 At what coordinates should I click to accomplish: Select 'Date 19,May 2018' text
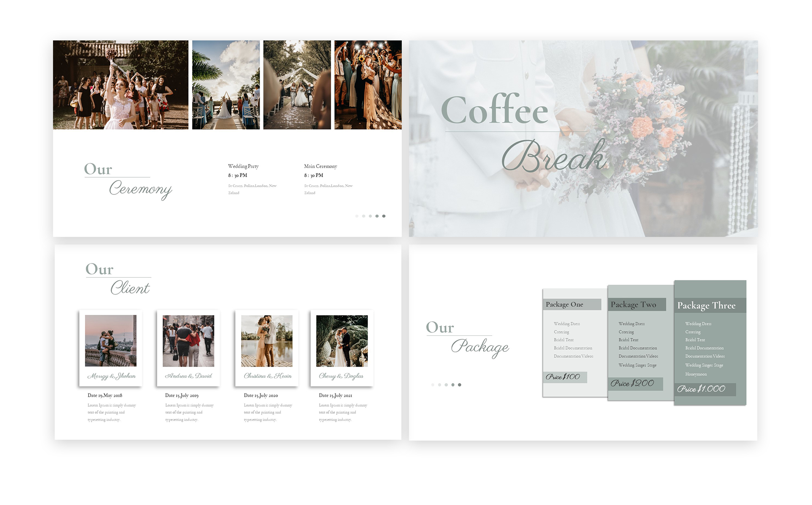coord(105,396)
